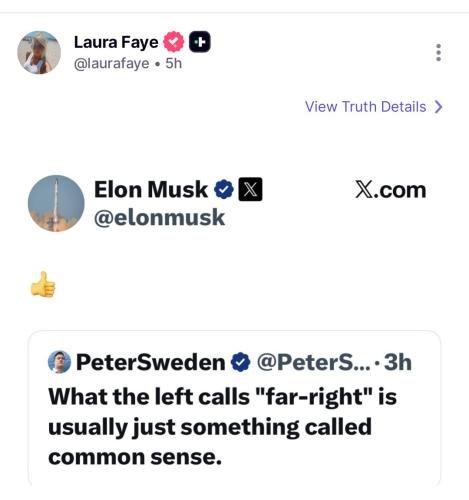Screen dimensions: 469x500
Task: Open the @laurafaye handle
Action: tap(112, 63)
